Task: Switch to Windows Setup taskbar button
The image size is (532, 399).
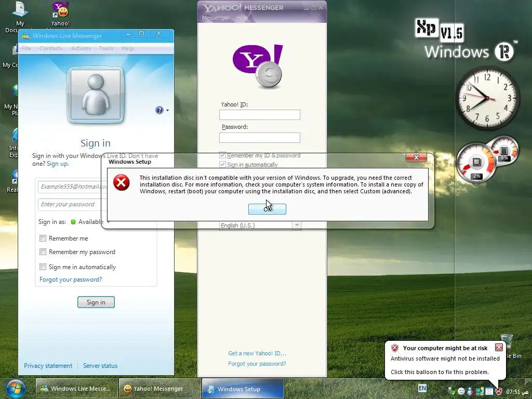Action: coord(243,389)
